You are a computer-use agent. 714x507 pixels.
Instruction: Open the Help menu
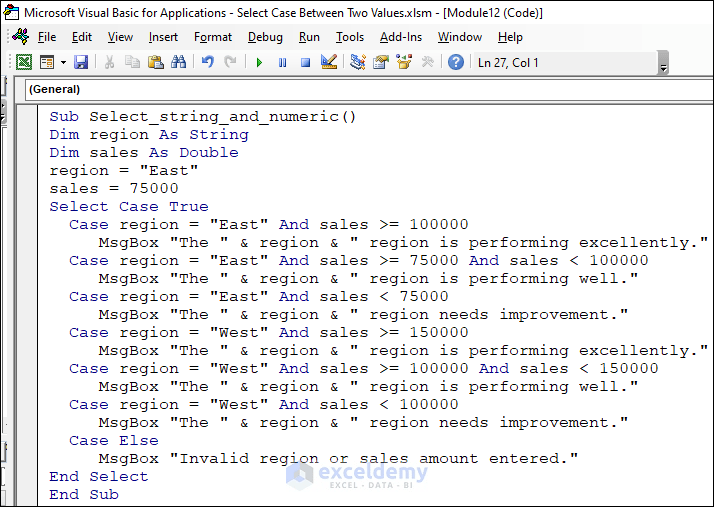pyautogui.click(x=510, y=37)
